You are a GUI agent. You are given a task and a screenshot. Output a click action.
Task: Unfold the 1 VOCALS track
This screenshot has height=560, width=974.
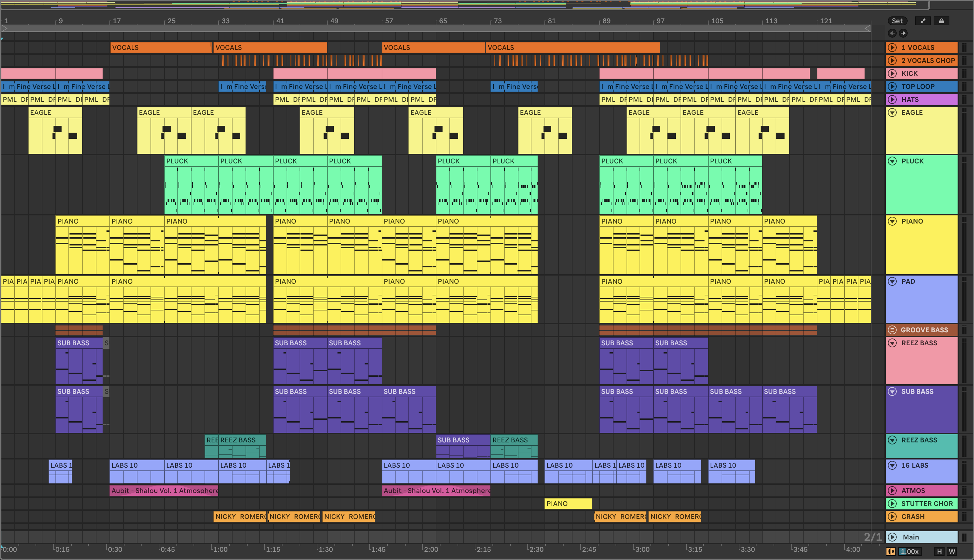pos(893,48)
